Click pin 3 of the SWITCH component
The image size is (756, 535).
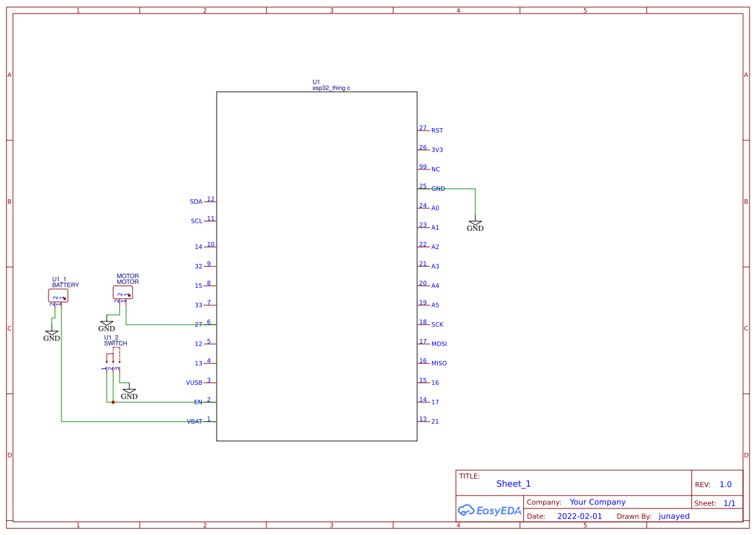point(119,369)
